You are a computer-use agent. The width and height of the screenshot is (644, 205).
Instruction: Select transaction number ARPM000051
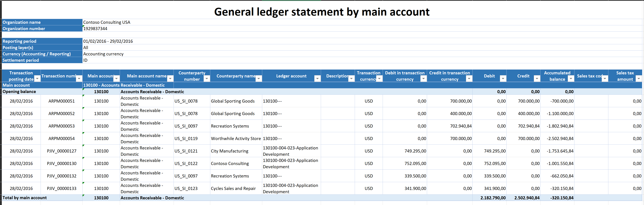click(x=62, y=101)
